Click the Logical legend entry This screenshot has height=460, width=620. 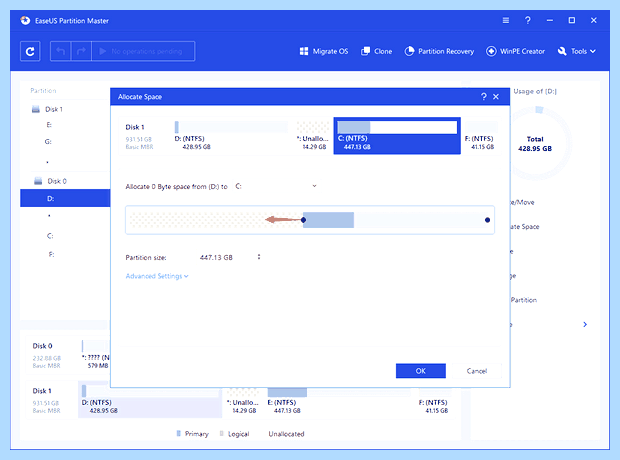click(x=234, y=434)
